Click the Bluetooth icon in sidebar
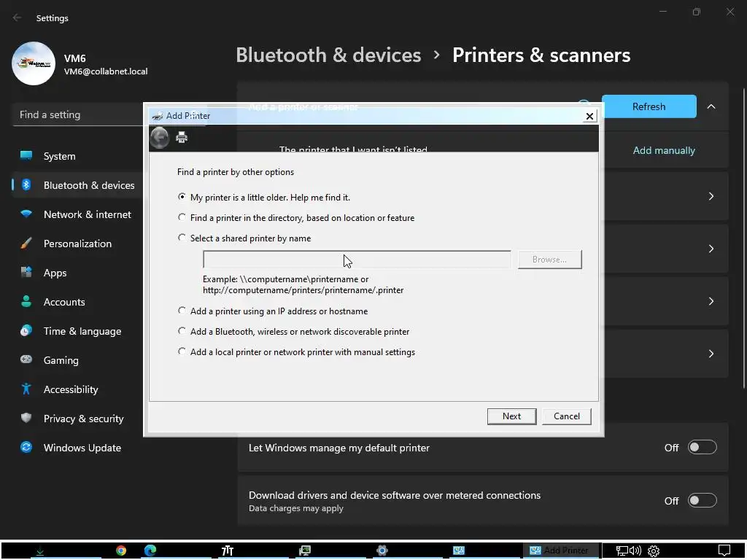Viewport: 747px width, 560px height. pyautogui.click(x=26, y=184)
